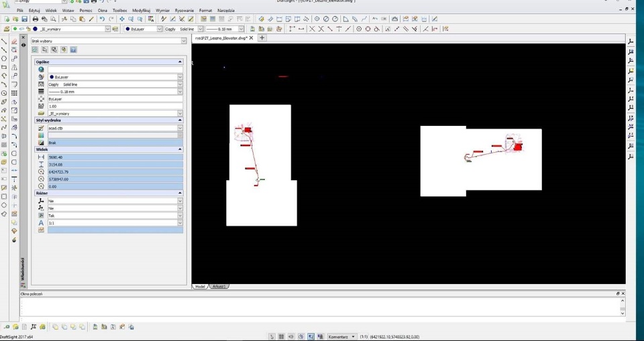The image size is (644, 341).
Task: Click the Undo arrow icon
Action: (102, 19)
